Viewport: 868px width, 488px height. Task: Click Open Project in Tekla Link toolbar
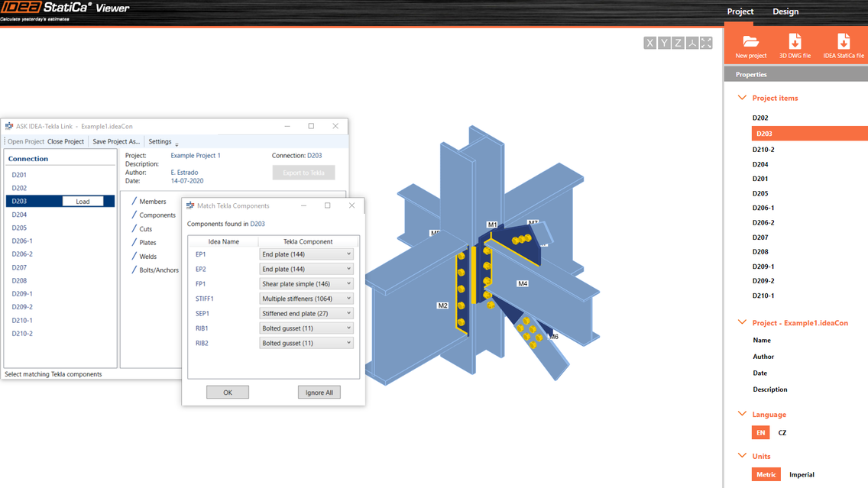[26, 141]
